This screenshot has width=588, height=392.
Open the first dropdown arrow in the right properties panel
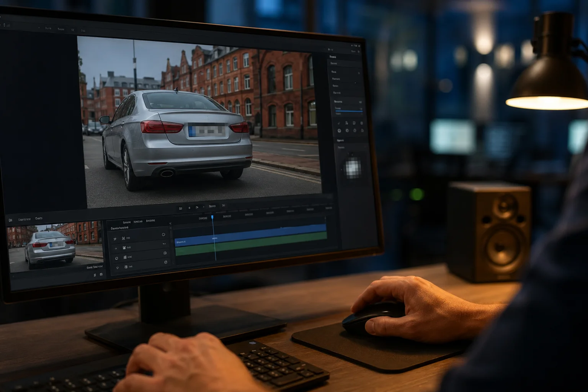tap(359, 73)
